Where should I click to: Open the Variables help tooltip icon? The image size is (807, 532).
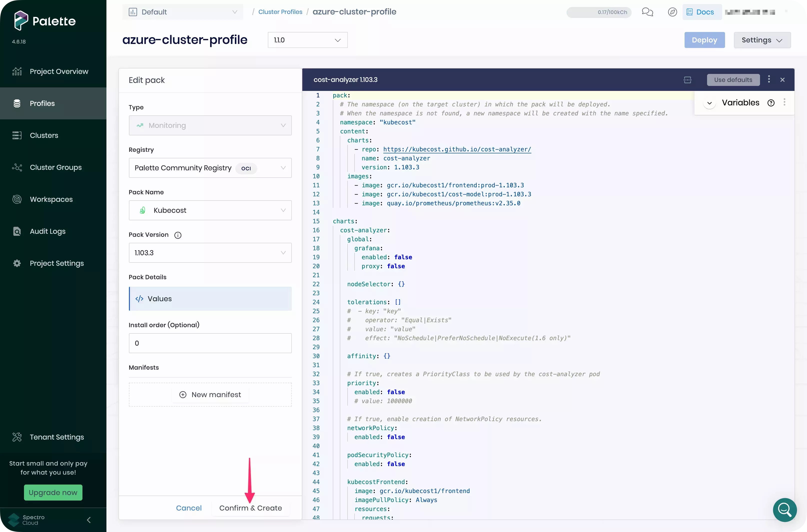pyautogui.click(x=771, y=102)
